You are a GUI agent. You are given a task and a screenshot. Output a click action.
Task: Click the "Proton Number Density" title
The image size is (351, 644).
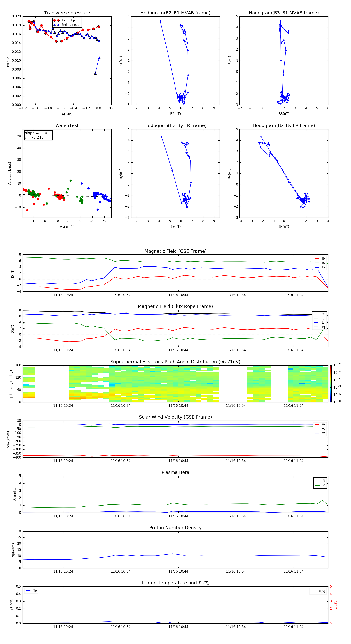(175, 528)
